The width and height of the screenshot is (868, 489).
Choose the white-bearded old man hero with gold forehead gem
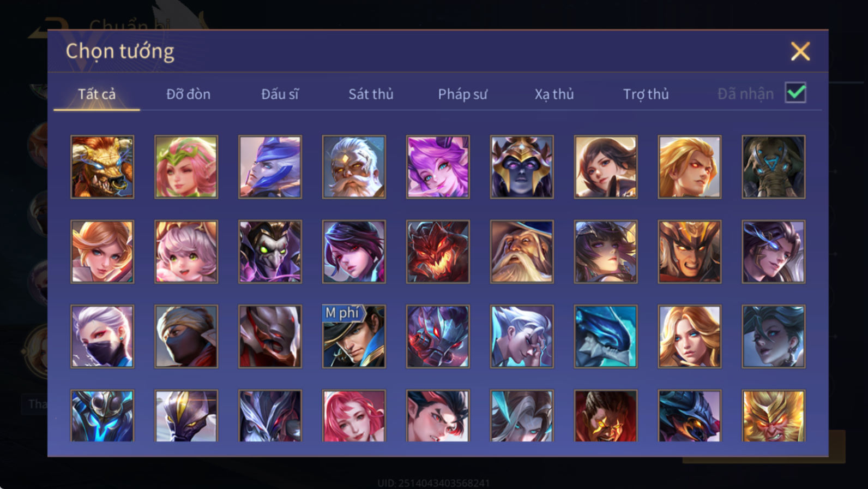click(x=354, y=167)
